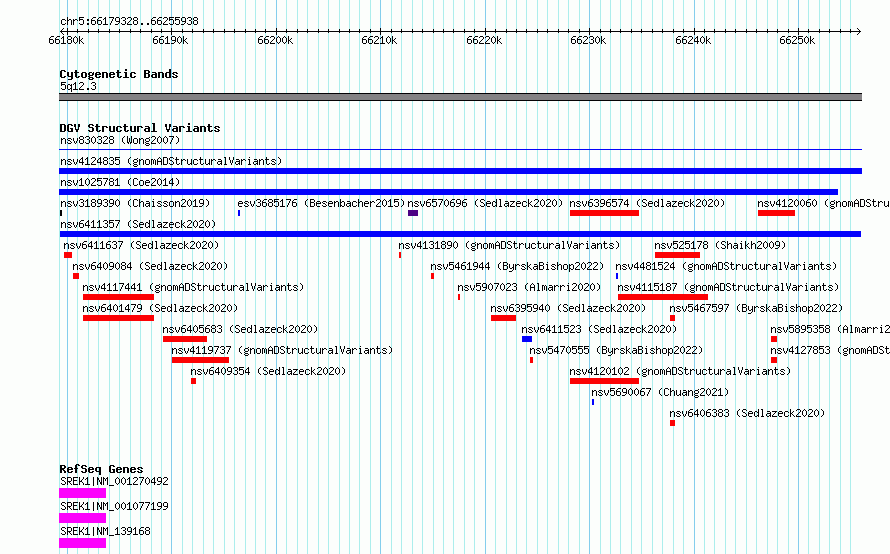890x554 pixels.
Task: Click nsv5470555 (ByrskaBishop2022) label
Action: (x=616, y=350)
